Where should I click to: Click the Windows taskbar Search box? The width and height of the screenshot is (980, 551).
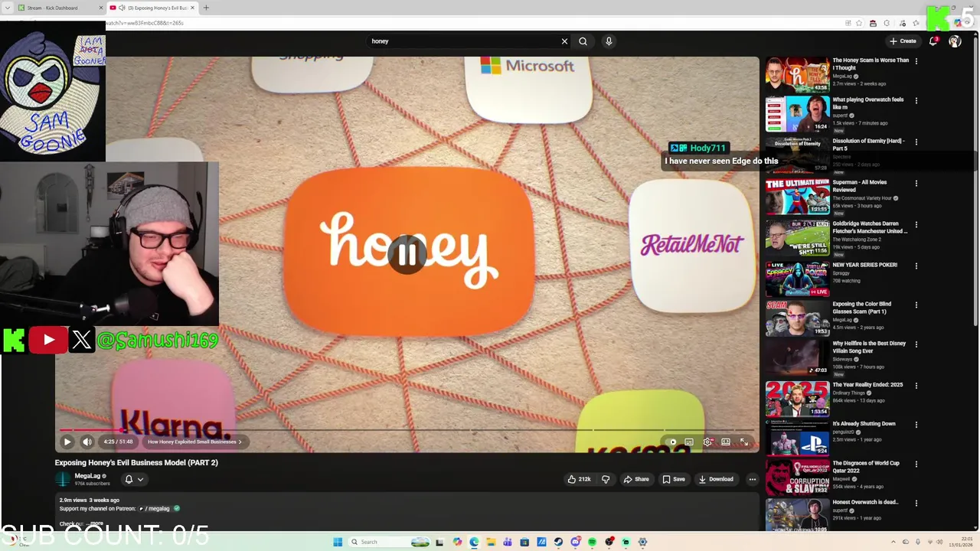point(390,542)
